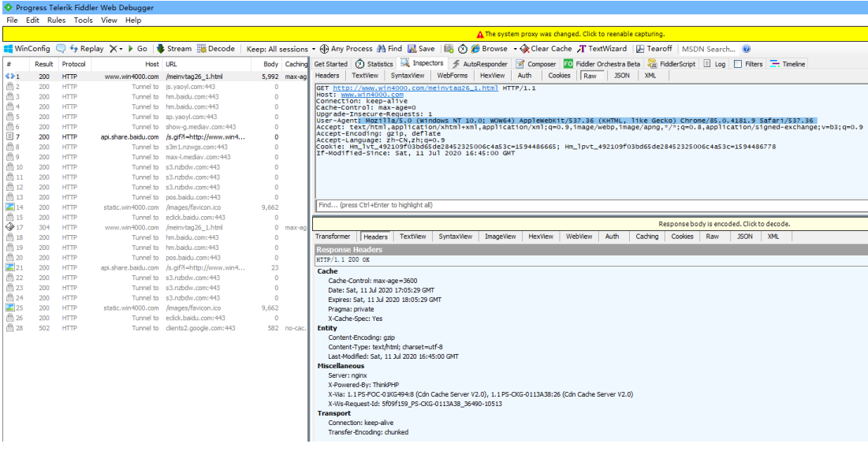Viewport: 868px width, 455px height.
Task: Open the File menu
Action: point(12,20)
